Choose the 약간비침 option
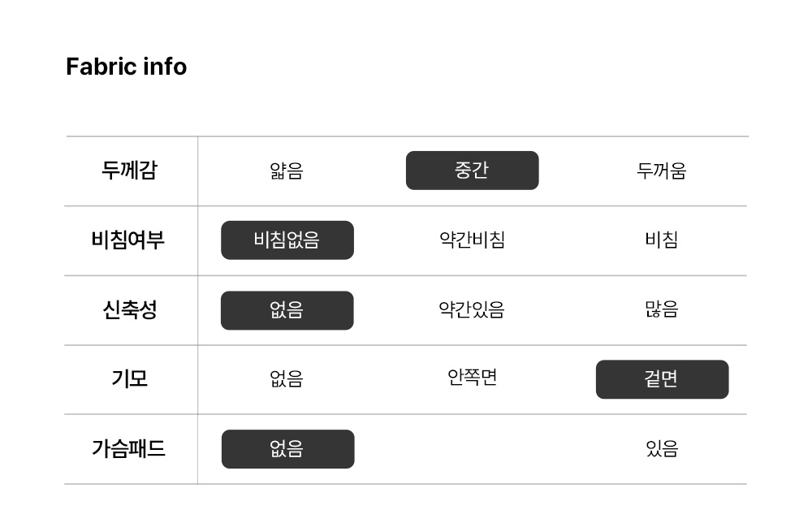812x510 pixels. 472,240
